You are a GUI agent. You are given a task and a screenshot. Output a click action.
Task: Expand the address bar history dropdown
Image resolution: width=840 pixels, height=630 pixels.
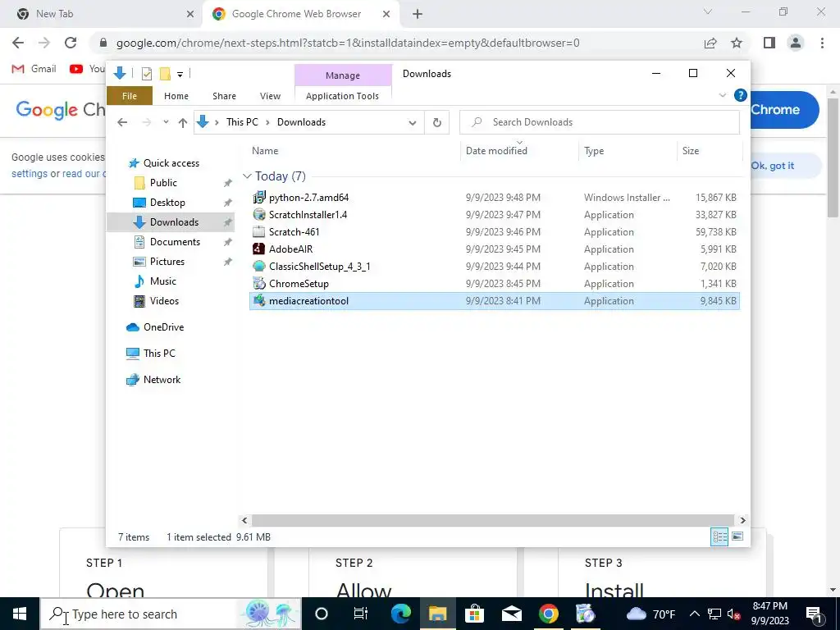(413, 123)
